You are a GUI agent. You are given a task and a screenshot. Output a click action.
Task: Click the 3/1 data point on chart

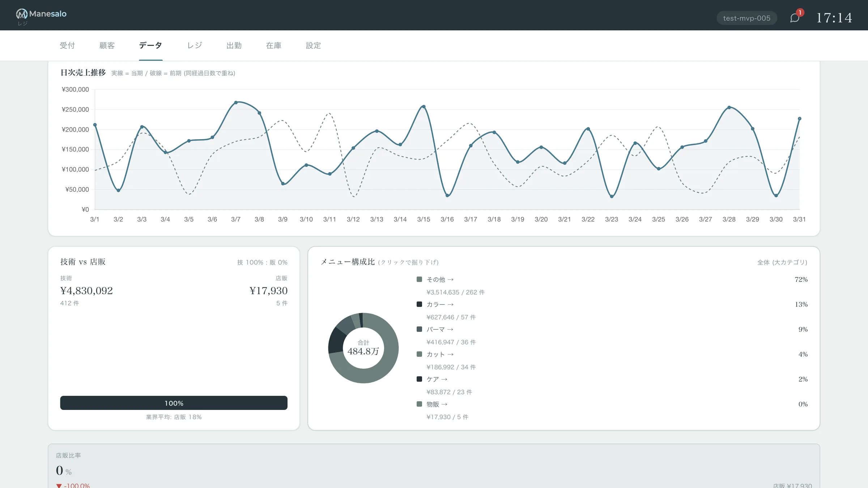click(95, 125)
